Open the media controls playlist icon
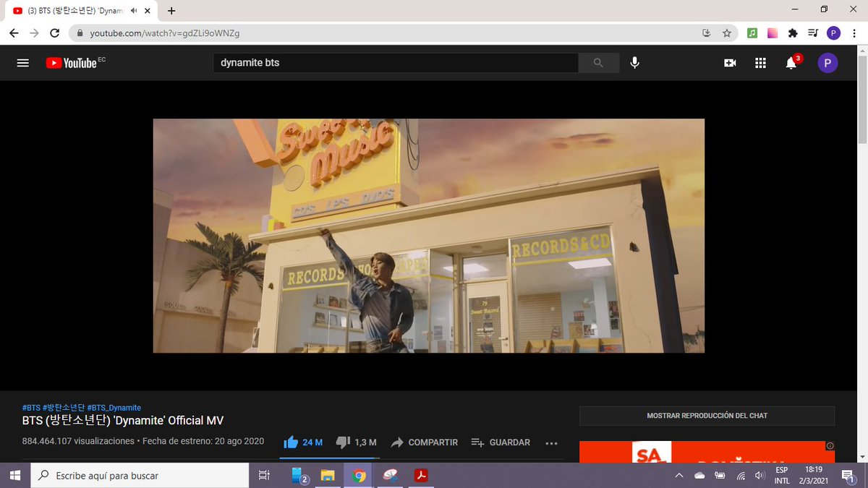Screen dimensions: 868x488 813,33
